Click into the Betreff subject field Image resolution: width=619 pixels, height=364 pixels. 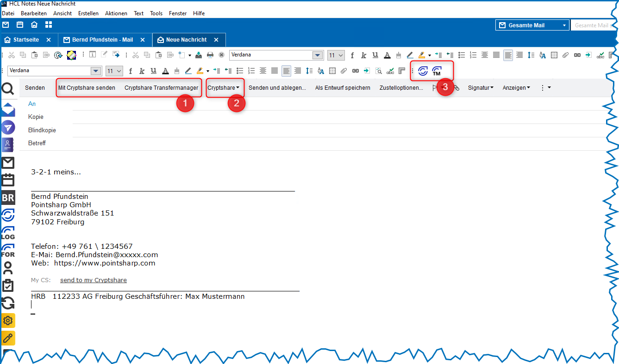324,143
